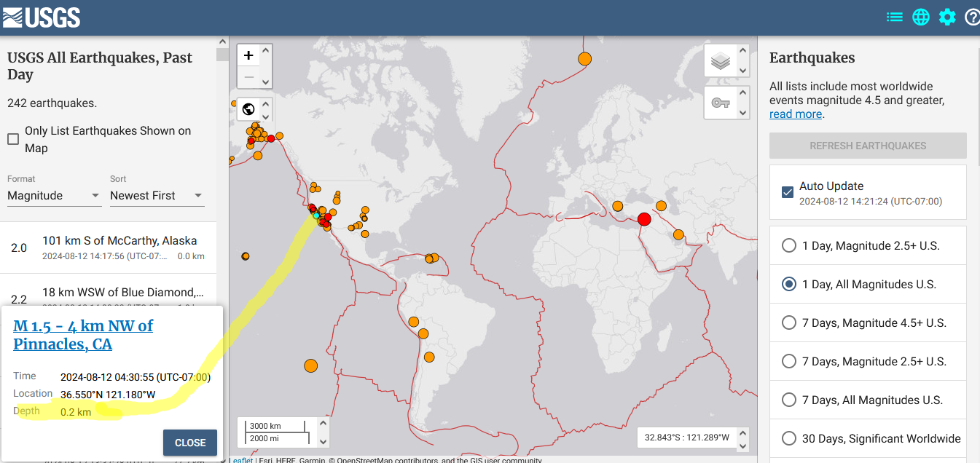The height and width of the screenshot is (463, 980).
Task: Open the Format dropdown showing Magnitude
Action: pos(54,196)
